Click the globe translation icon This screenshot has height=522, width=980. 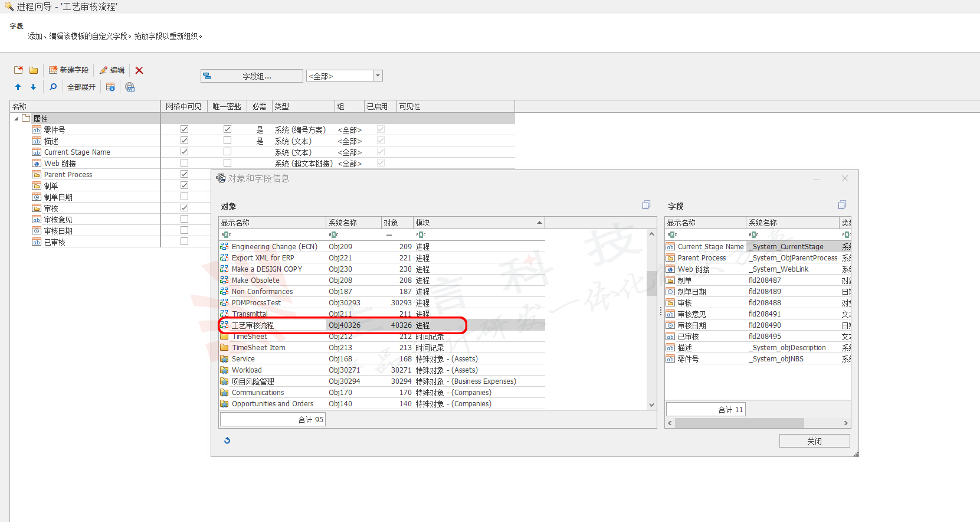tap(130, 87)
